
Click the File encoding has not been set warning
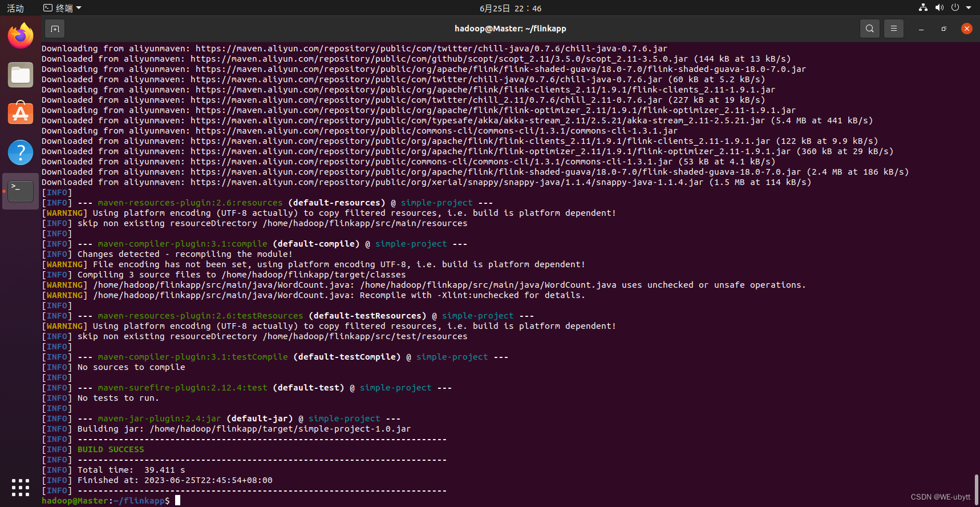(x=313, y=264)
